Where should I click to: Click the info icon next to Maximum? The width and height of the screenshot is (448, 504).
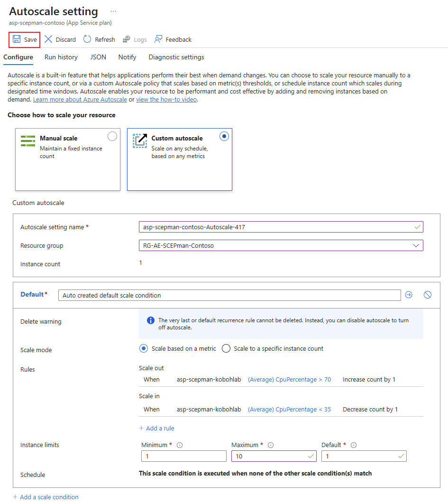(271, 445)
